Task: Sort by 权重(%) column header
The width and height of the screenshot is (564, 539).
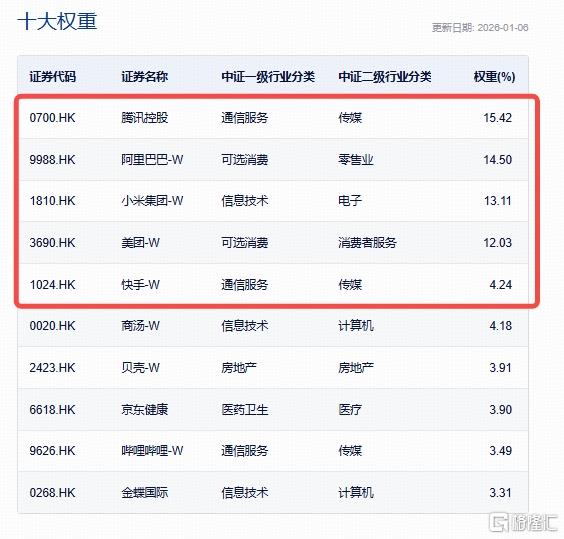Action: pos(494,77)
